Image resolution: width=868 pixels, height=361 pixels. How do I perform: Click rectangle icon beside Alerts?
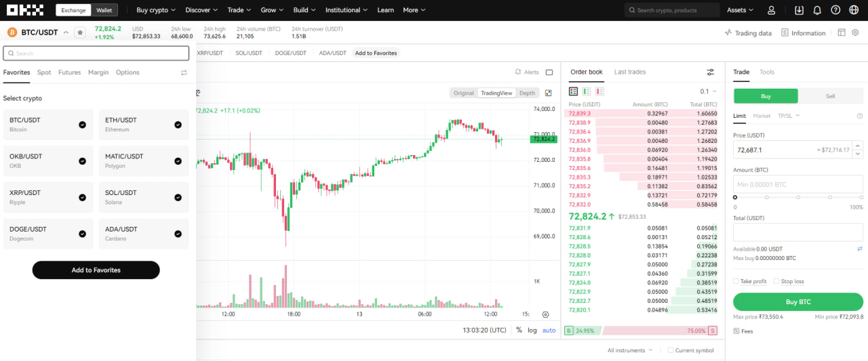549,72
